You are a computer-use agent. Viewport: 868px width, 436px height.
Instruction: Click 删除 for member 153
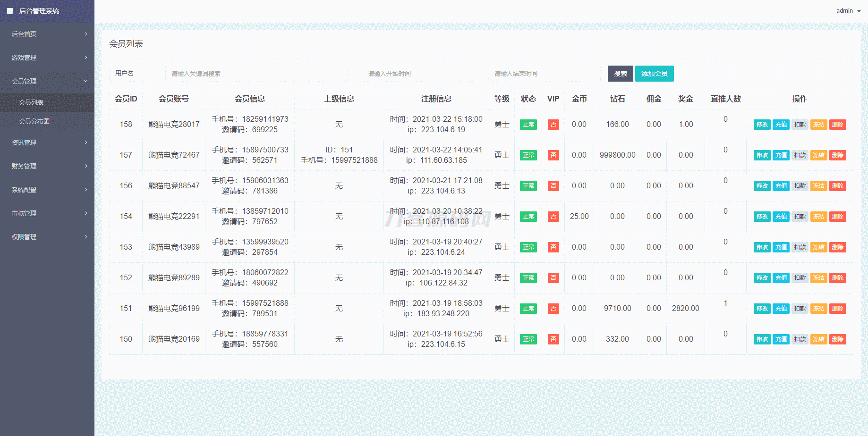click(837, 247)
